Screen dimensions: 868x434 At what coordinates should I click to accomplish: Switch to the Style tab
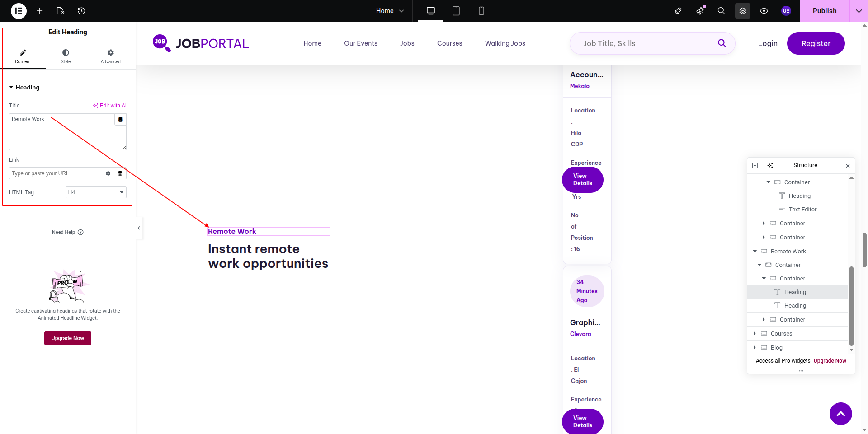[x=66, y=56]
